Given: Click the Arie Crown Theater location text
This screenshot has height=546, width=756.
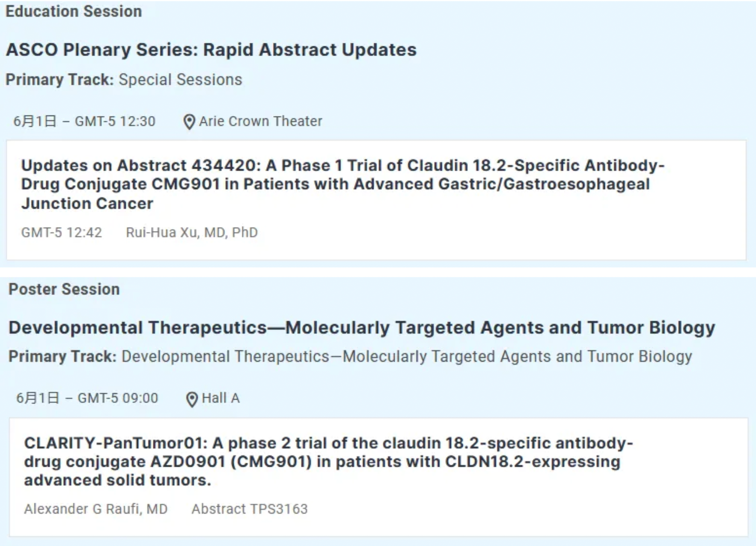Looking at the screenshot, I should pos(260,122).
